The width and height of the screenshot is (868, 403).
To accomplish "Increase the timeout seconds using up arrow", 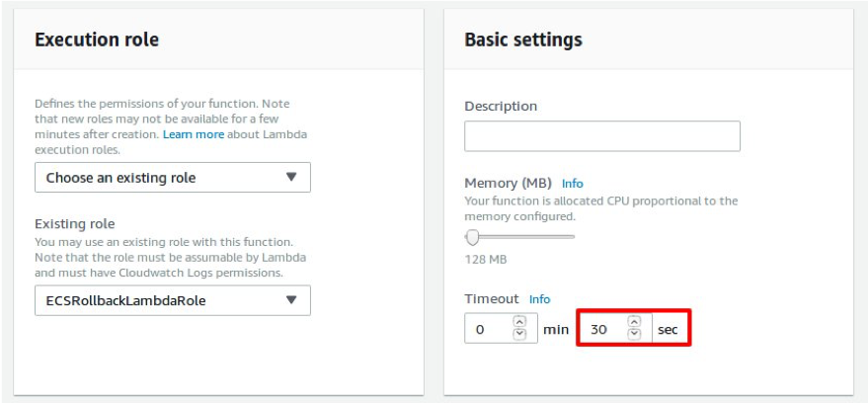I will click(x=634, y=322).
